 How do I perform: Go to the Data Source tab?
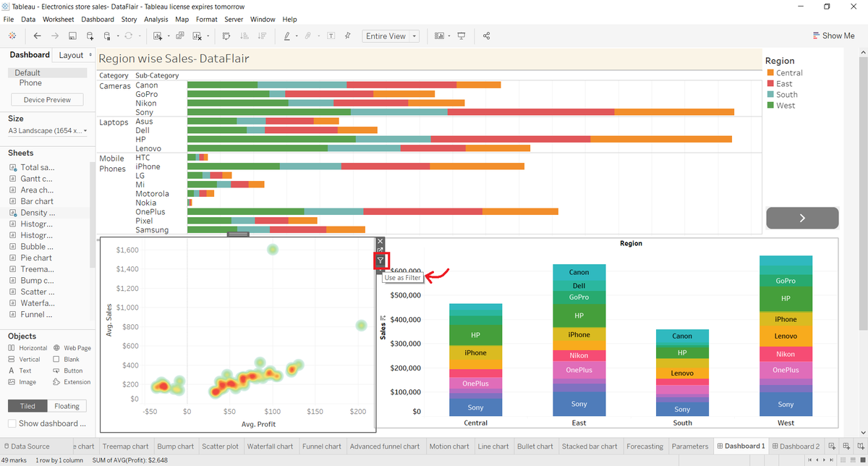click(x=26, y=446)
